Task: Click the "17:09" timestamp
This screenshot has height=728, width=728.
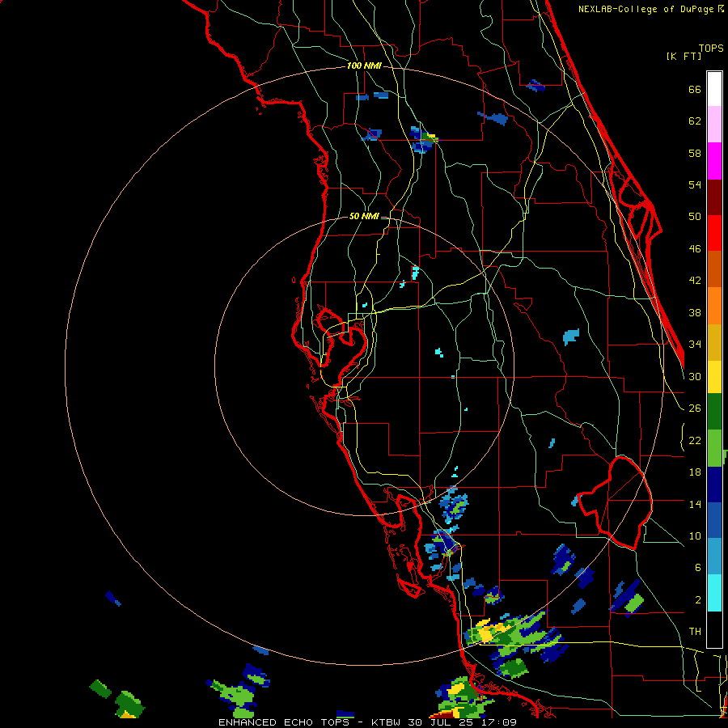Action: [x=497, y=722]
